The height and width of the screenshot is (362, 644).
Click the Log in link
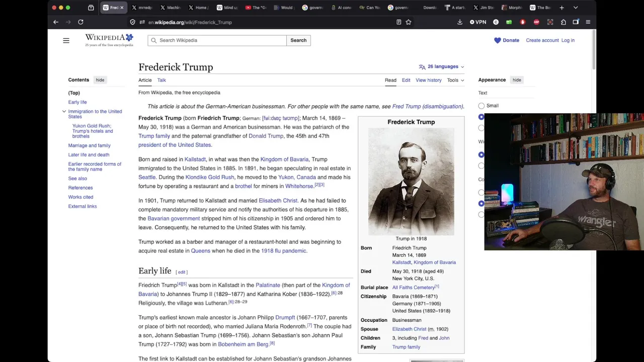(568, 40)
